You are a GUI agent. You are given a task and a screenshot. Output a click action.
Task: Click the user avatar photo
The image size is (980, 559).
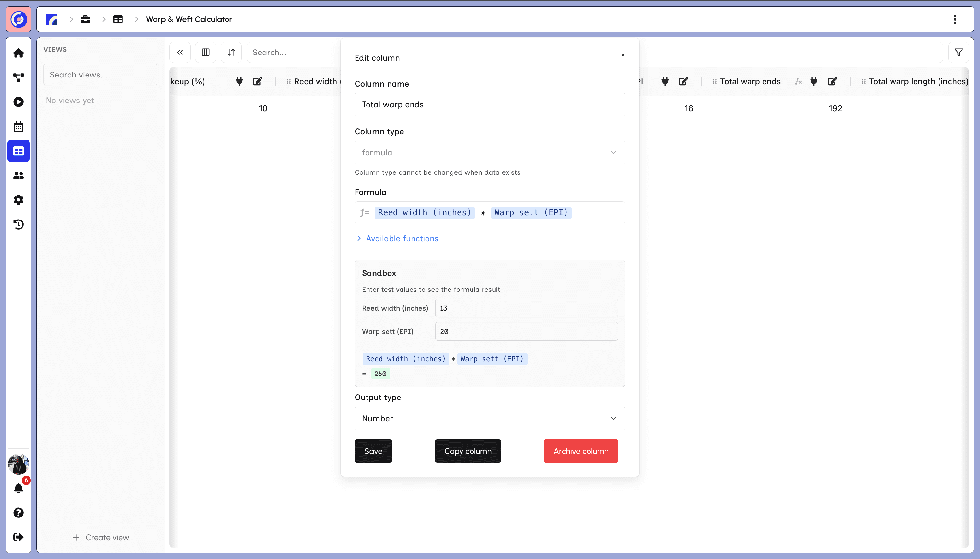pos(18,464)
